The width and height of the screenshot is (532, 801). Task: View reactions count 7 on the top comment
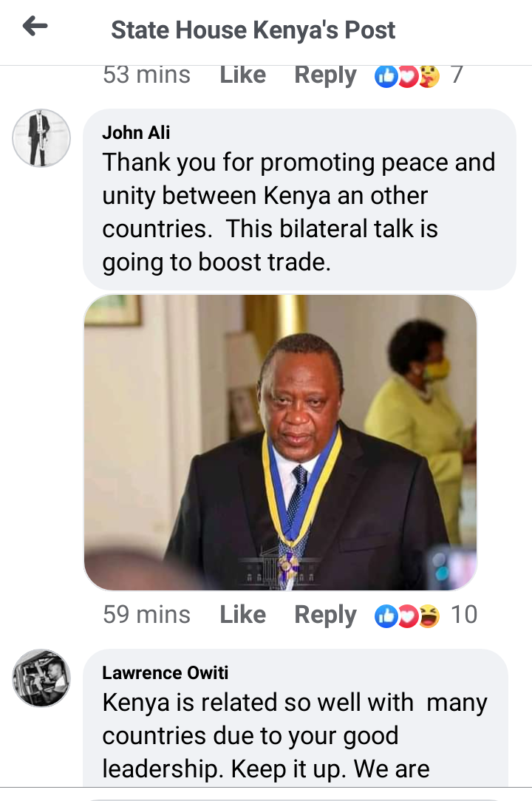(x=457, y=75)
